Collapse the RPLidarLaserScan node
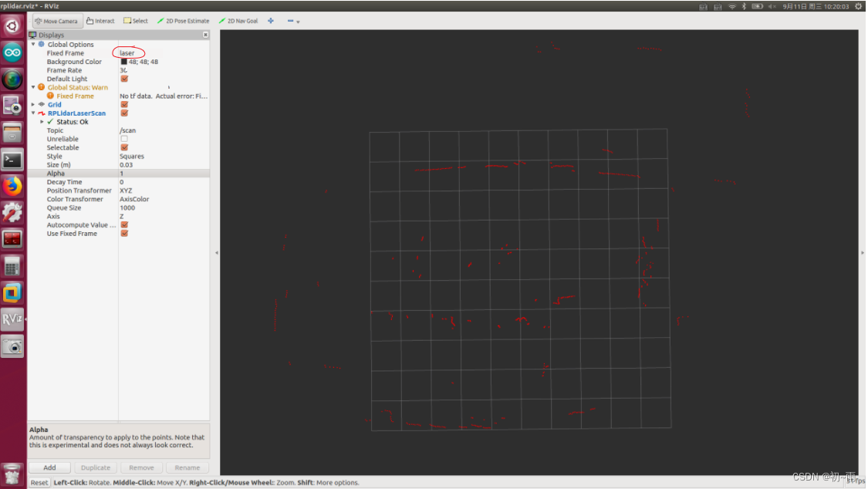Image resolution: width=868 pixels, height=489 pixels. click(x=33, y=113)
